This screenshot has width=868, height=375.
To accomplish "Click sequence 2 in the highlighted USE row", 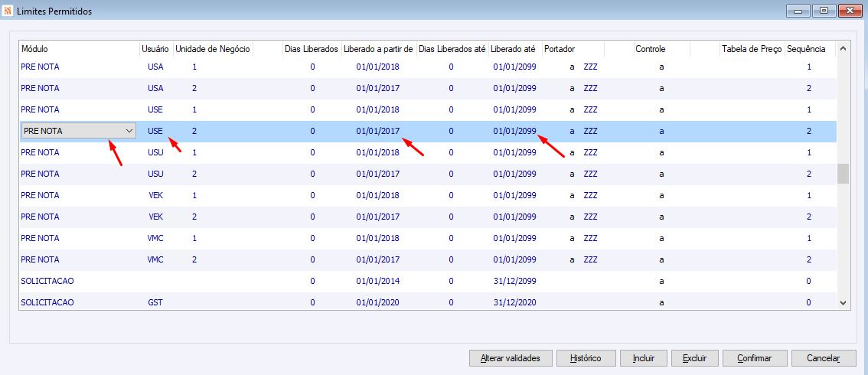I will tap(809, 131).
